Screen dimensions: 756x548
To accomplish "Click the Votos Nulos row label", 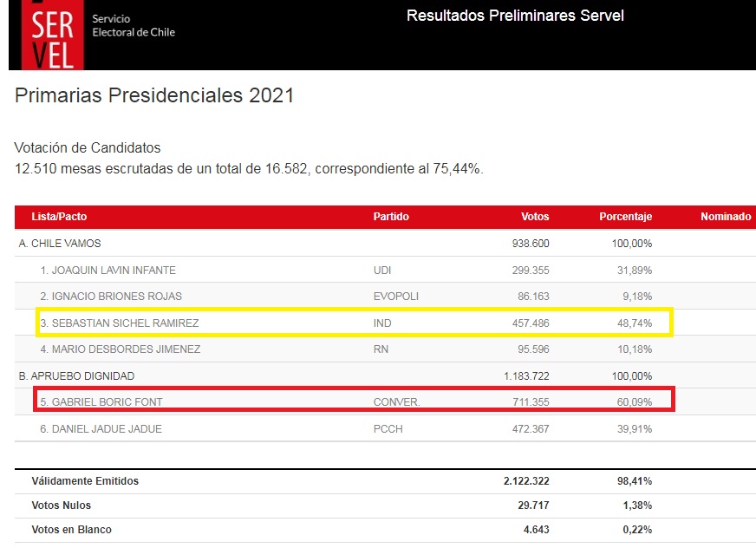I will (61, 506).
